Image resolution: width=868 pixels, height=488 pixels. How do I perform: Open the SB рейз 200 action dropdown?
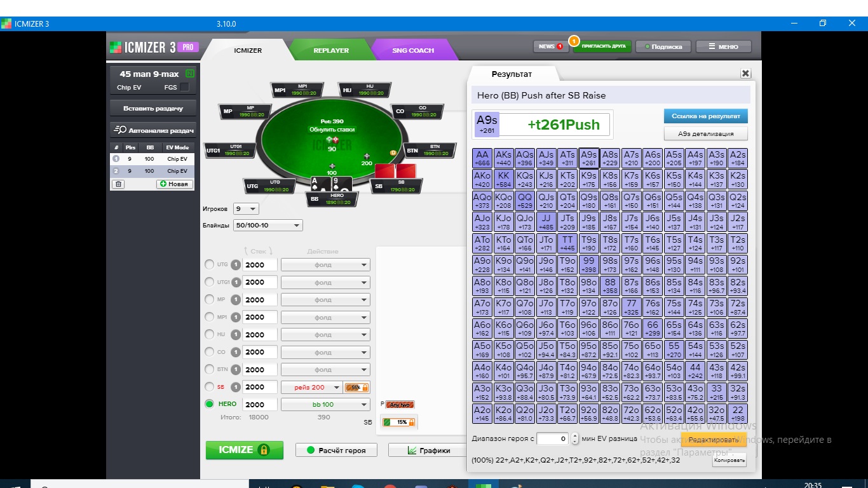[x=311, y=387]
